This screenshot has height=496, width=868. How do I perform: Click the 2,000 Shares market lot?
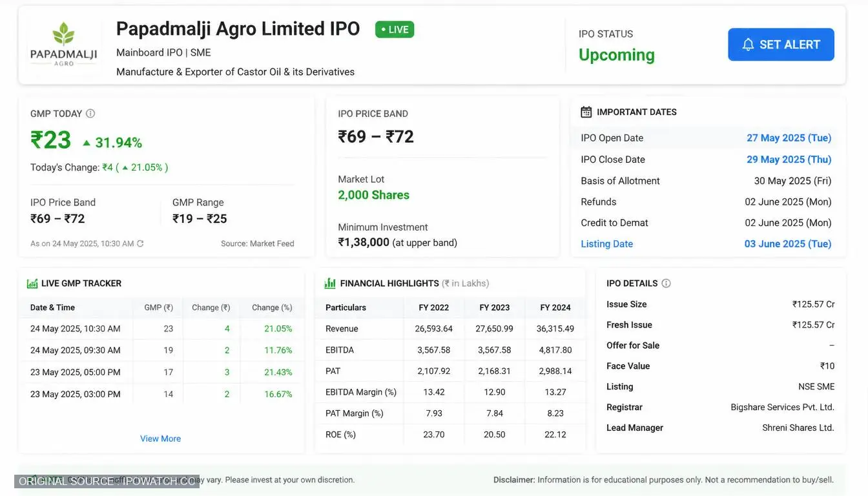click(x=373, y=195)
